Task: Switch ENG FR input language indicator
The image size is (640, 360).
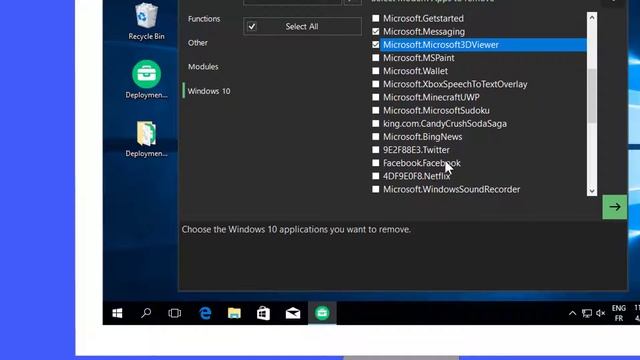Action: tap(619, 313)
